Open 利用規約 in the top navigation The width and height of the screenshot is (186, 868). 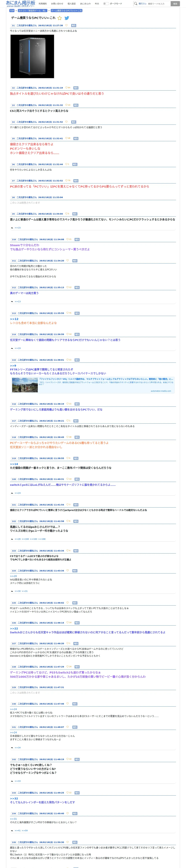click(43, 4)
